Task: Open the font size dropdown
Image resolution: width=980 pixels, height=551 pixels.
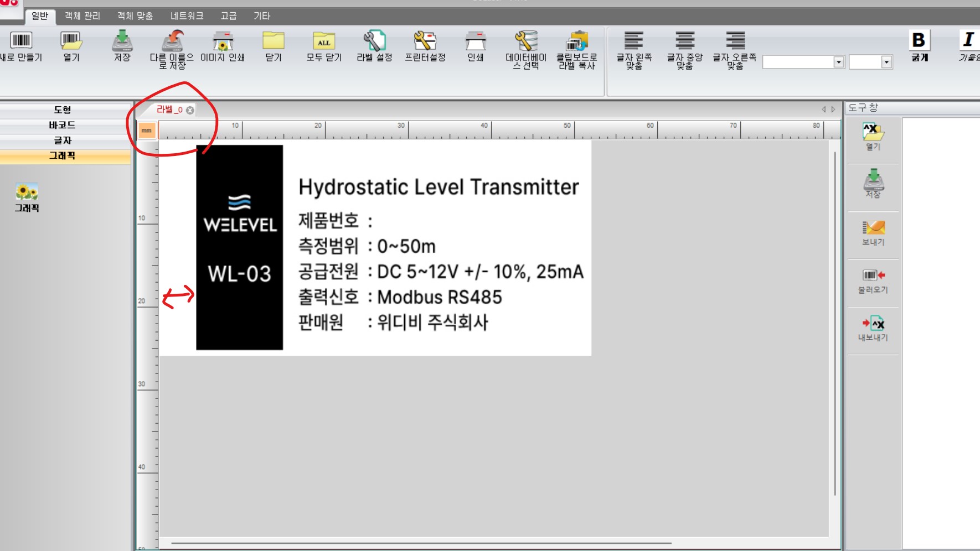Action: 886,62
